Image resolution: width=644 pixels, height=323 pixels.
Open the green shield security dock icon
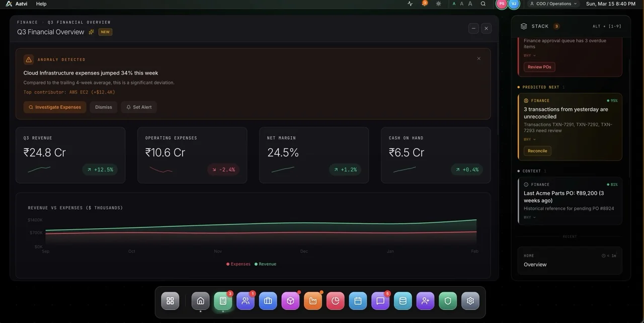448,301
